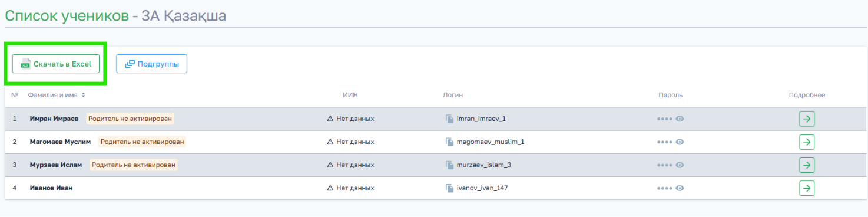Click the Логин column header
868x217 pixels.
click(x=453, y=95)
